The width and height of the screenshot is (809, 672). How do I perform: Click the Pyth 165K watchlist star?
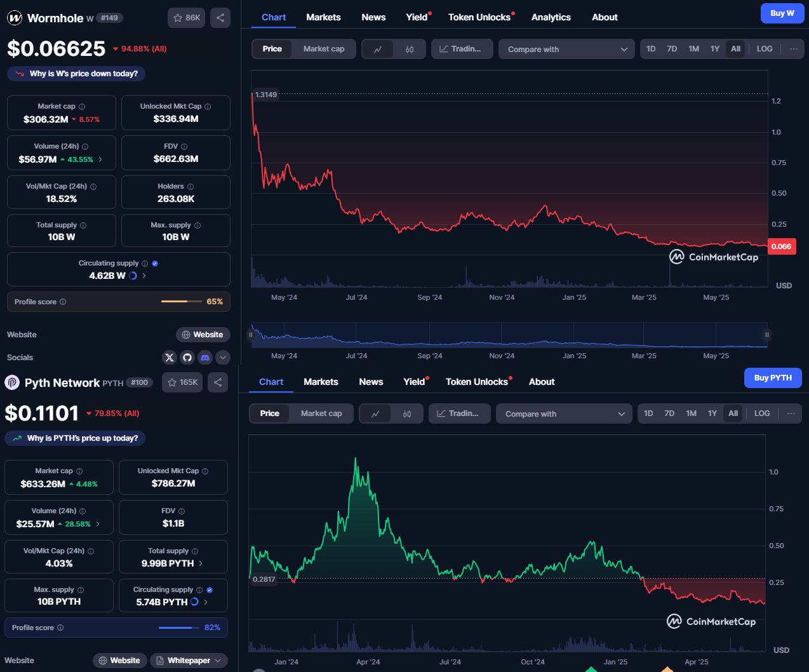pos(183,382)
